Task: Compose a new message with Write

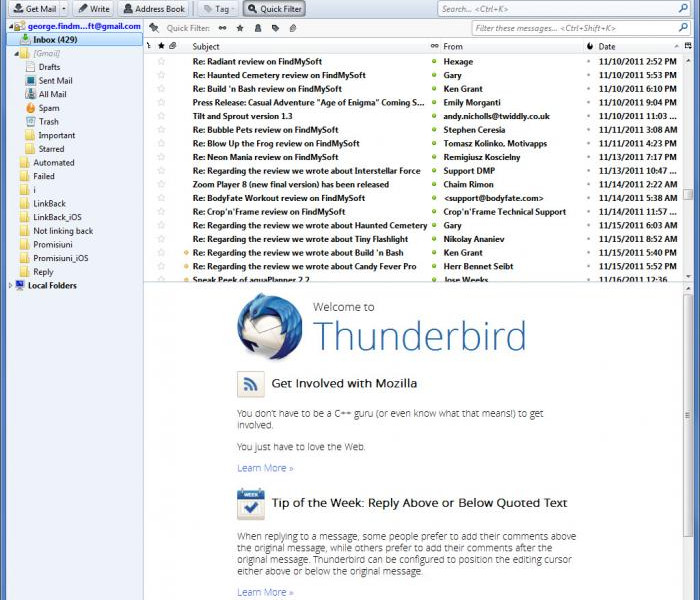Action: pos(94,8)
